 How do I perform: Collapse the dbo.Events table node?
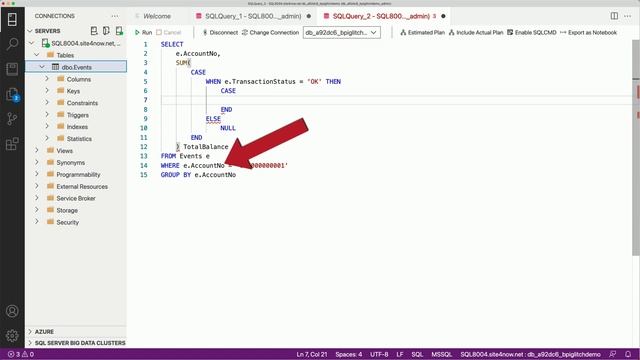pos(42,67)
